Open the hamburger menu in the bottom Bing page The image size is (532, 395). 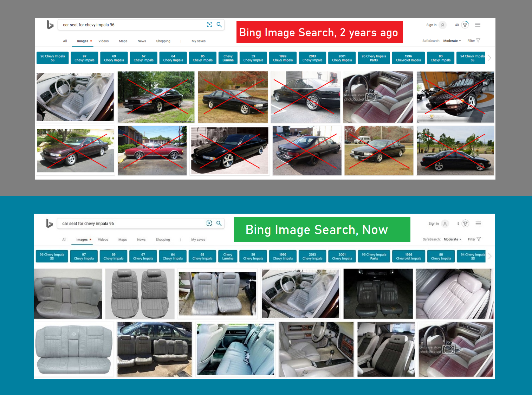[x=478, y=223]
